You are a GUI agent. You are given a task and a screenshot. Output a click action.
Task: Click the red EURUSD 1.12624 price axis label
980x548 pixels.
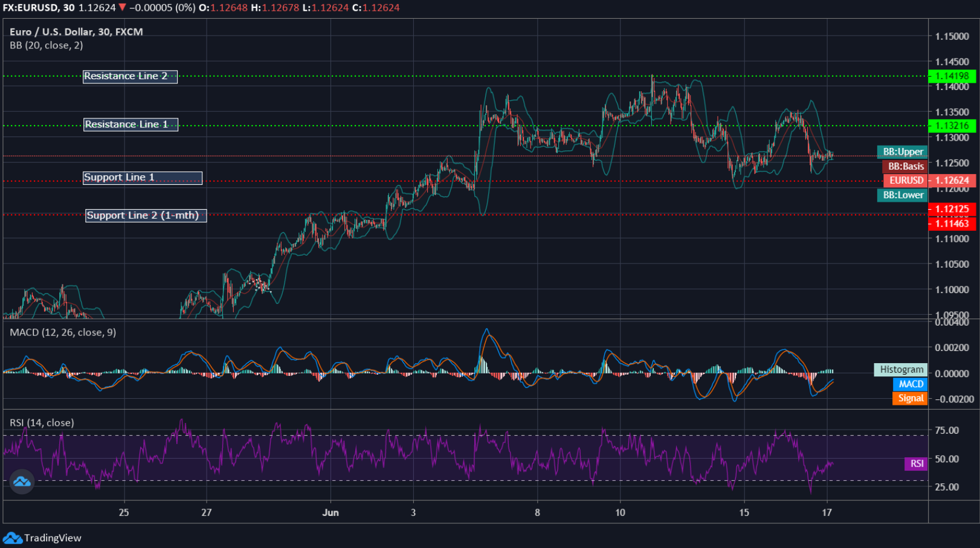(x=952, y=180)
